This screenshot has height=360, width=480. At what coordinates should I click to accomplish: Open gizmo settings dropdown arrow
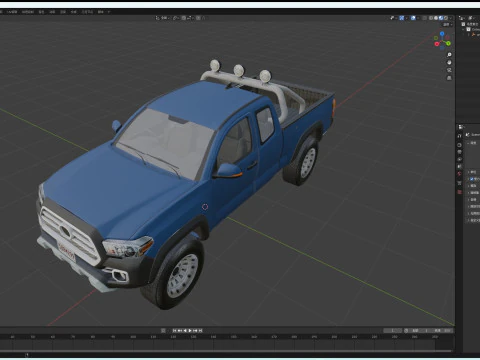(x=406, y=18)
